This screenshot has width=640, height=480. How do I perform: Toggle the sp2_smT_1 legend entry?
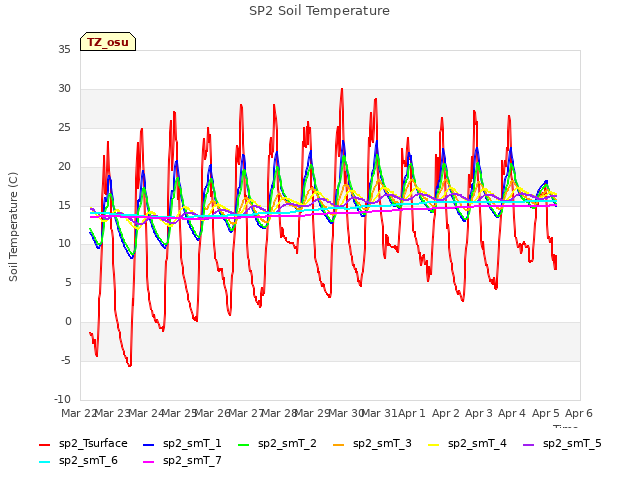pos(182,443)
